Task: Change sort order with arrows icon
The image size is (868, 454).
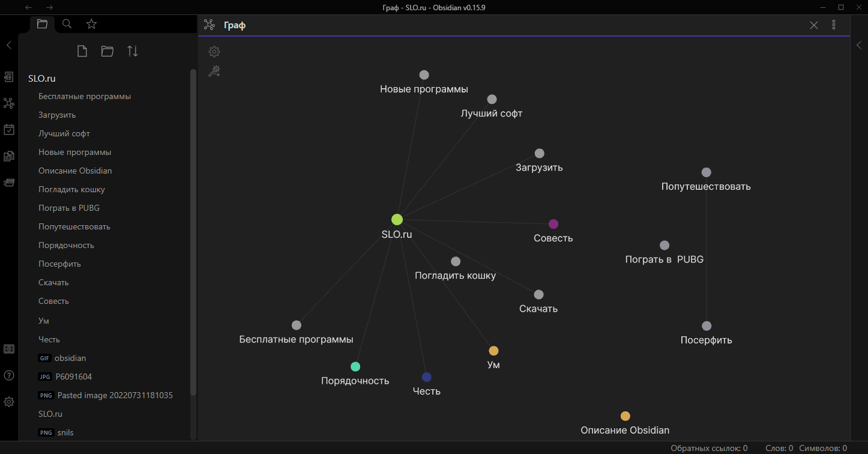Action: pyautogui.click(x=133, y=52)
